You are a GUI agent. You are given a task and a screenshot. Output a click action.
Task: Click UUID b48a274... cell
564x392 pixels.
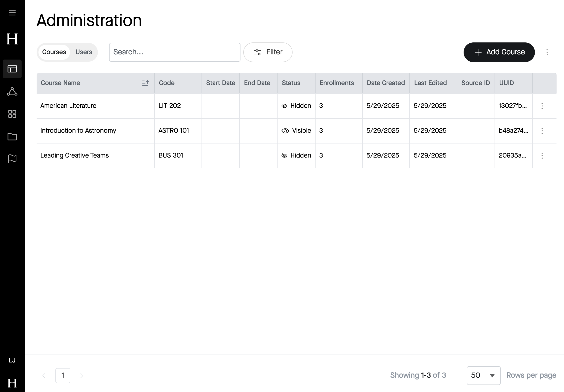click(513, 131)
